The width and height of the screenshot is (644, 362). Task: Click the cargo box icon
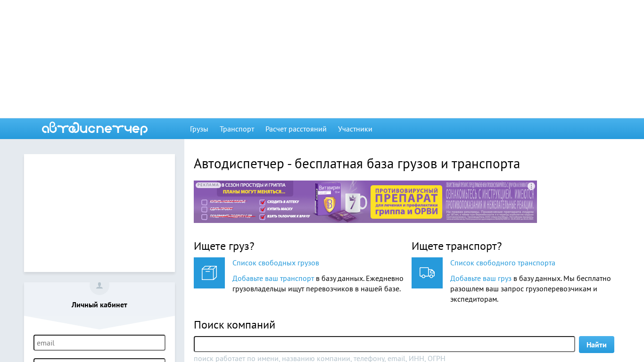209,273
